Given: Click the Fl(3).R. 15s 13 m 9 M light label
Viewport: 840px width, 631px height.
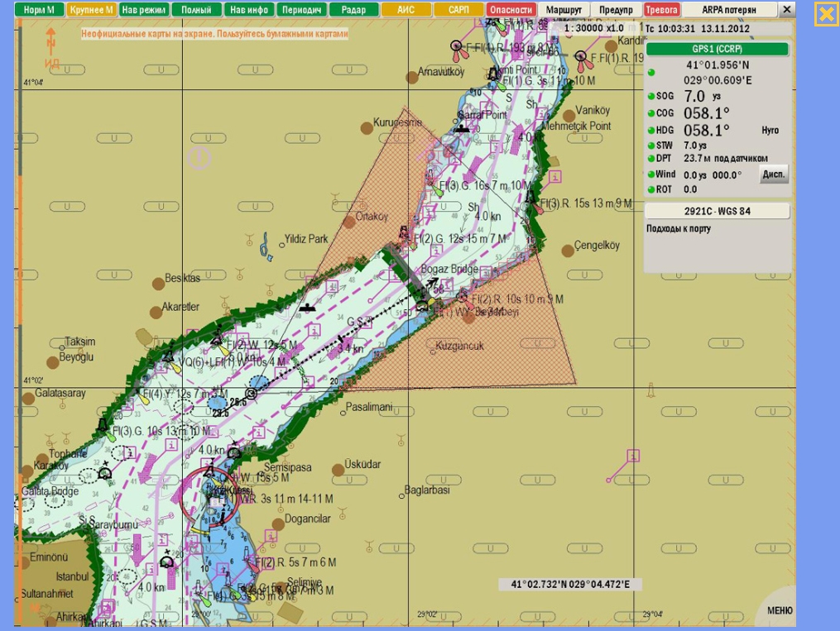Looking at the screenshot, I should 586,203.
